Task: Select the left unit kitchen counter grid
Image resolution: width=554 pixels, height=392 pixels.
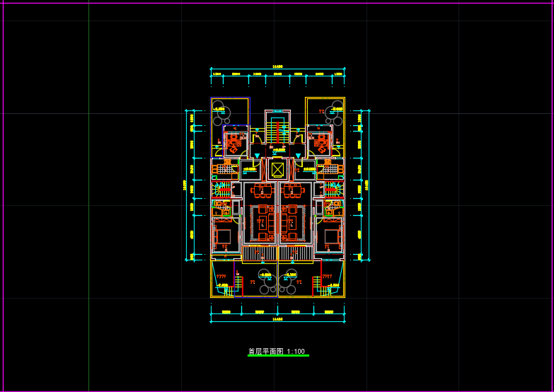Action: tap(224, 169)
